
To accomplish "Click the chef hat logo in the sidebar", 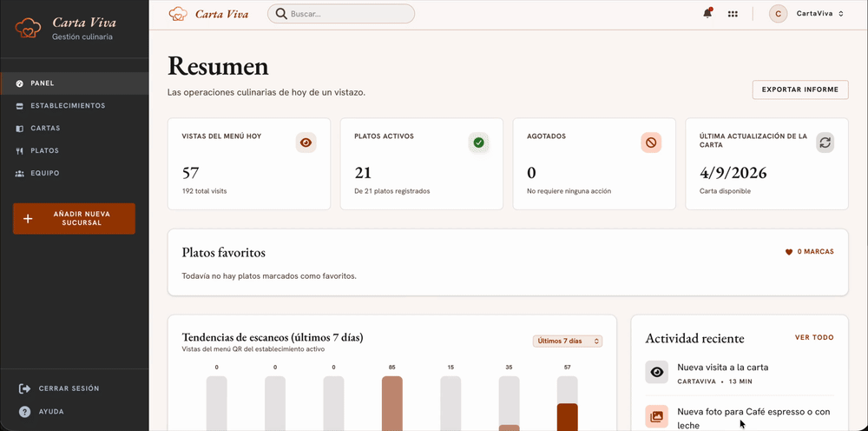I will [28, 29].
